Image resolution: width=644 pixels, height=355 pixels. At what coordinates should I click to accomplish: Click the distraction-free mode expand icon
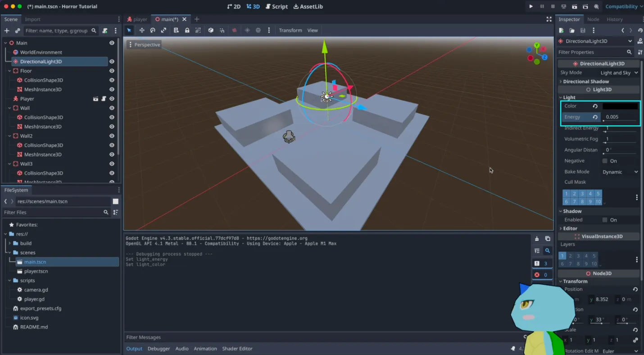click(549, 19)
